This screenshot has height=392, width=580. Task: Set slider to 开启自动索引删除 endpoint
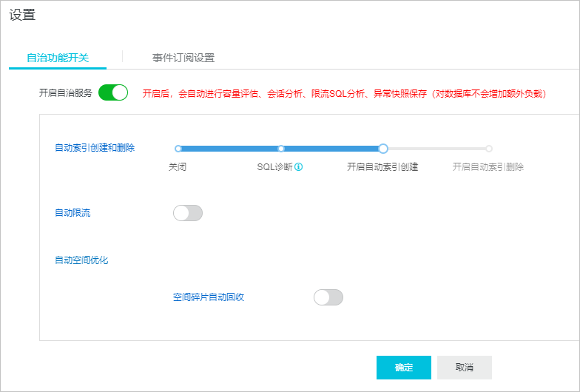coord(489,149)
